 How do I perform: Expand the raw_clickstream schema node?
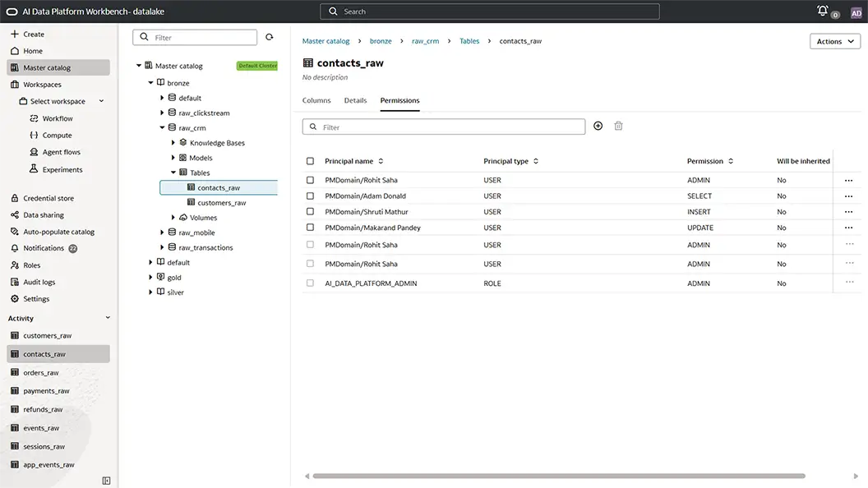point(162,113)
